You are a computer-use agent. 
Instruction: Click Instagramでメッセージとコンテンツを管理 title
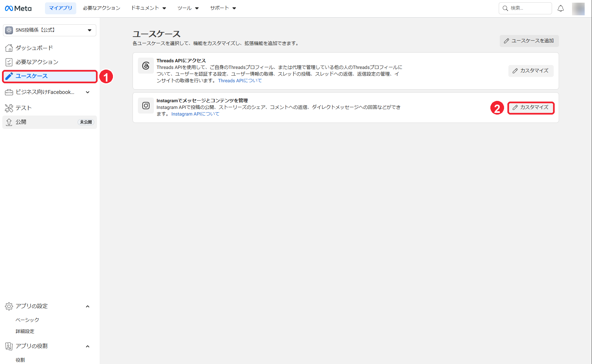click(x=202, y=101)
